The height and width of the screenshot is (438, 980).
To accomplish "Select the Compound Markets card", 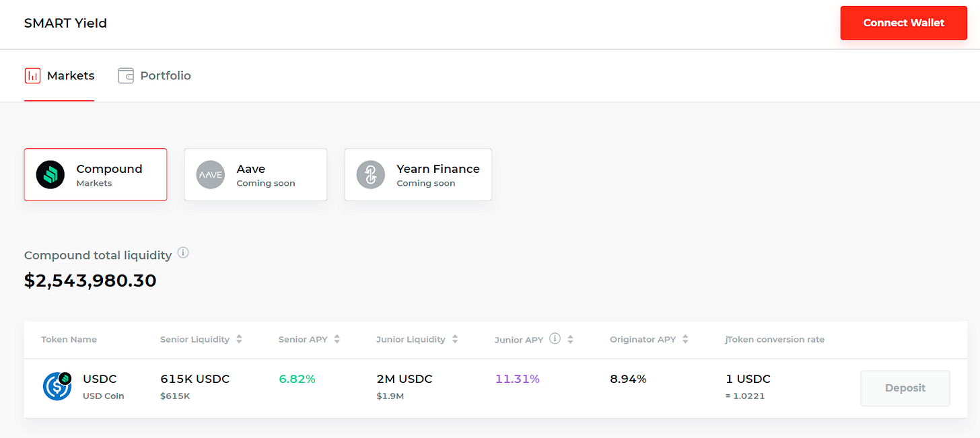I will pos(96,175).
